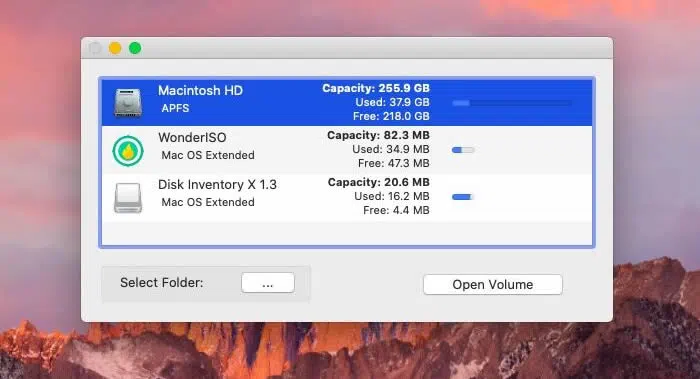Image resolution: width=700 pixels, height=379 pixels.
Task: Click the Macintosh HD usage bar
Action: (512, 103)
